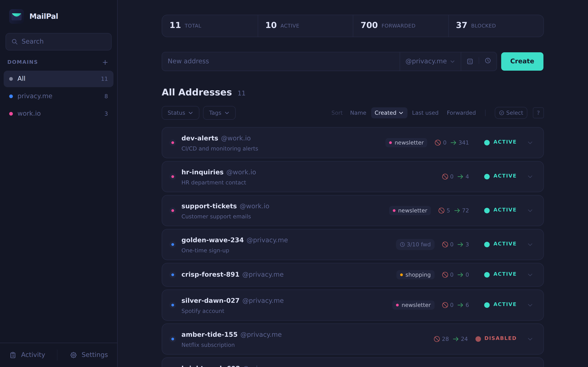The height and width of the screenshot is (367, 588).
Task: Enter Select mode with the checkmark button
Action: point(511,113)
